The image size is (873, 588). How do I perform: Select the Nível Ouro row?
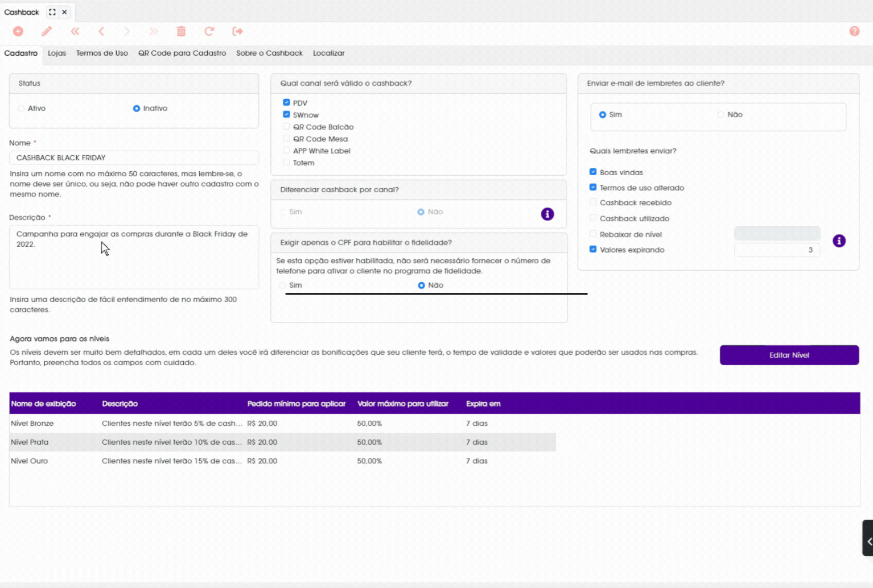[x=282, y=461]
